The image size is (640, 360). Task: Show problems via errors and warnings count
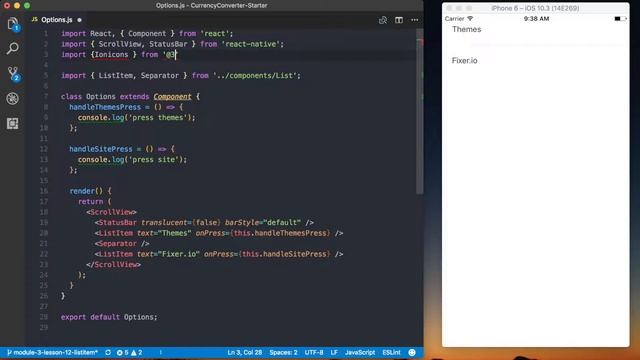[x=129, y=352]
